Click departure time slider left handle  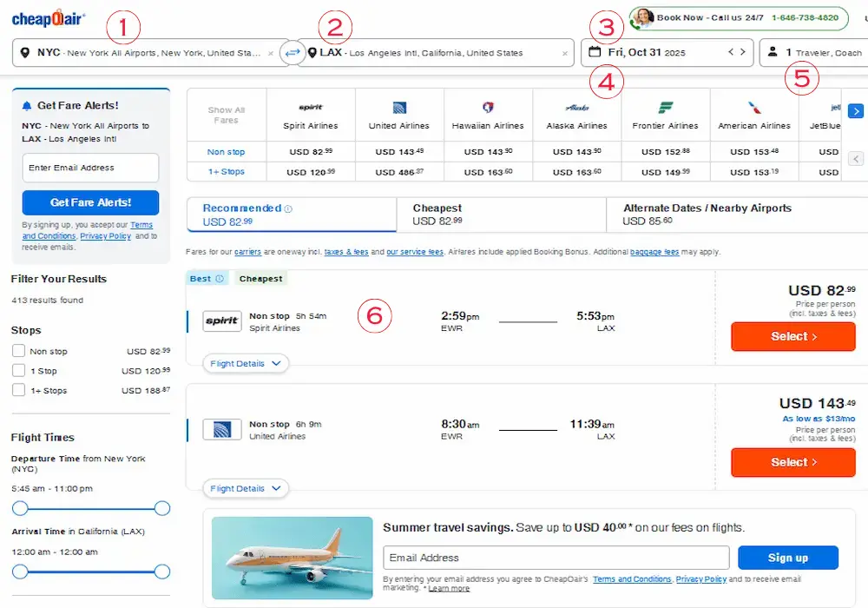pos(20,508)
